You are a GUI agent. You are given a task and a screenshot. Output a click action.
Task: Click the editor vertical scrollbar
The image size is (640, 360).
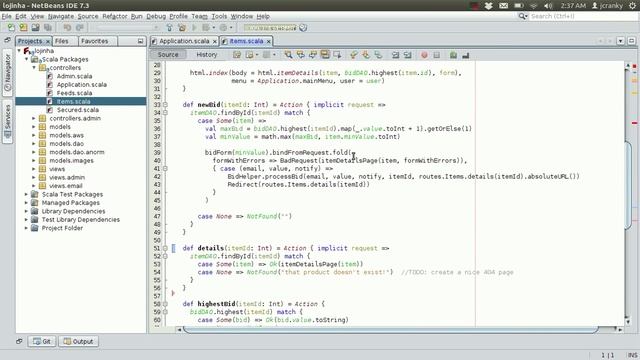tap(628, 186)
